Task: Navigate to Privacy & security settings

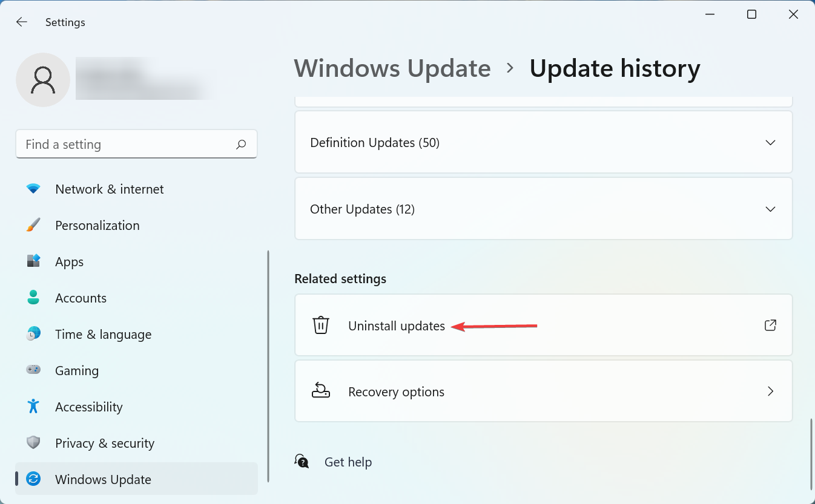Action: point(104,443)
